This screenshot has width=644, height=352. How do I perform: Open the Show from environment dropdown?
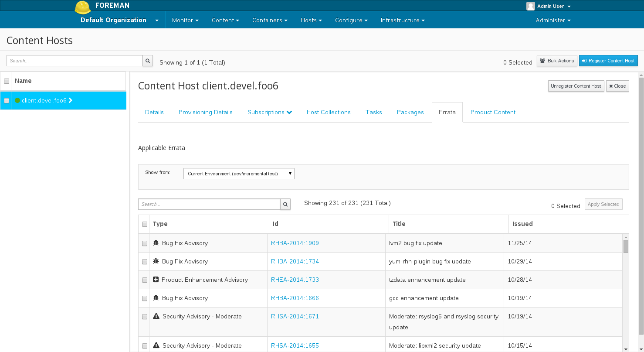tap(239, 174)
